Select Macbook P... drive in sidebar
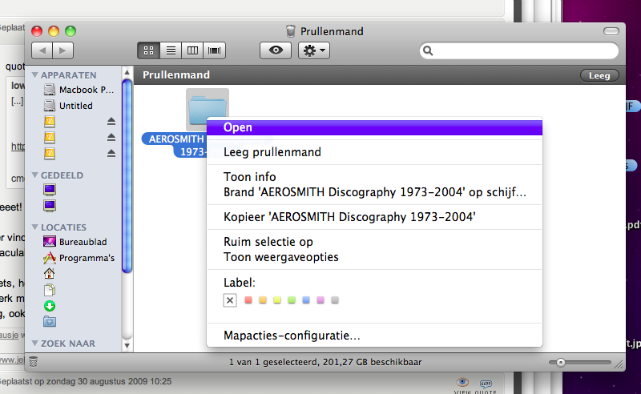This screenshot has width=641, height=394. 78,90
